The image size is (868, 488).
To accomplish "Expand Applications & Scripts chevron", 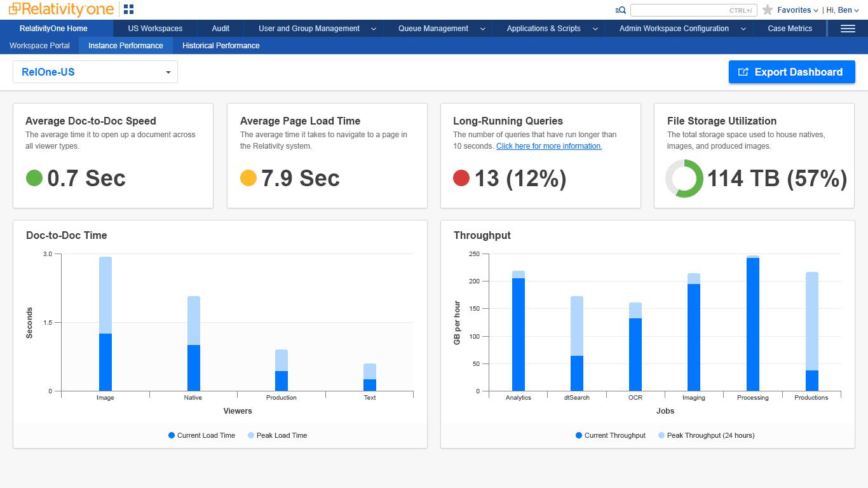I will [595, 29].
